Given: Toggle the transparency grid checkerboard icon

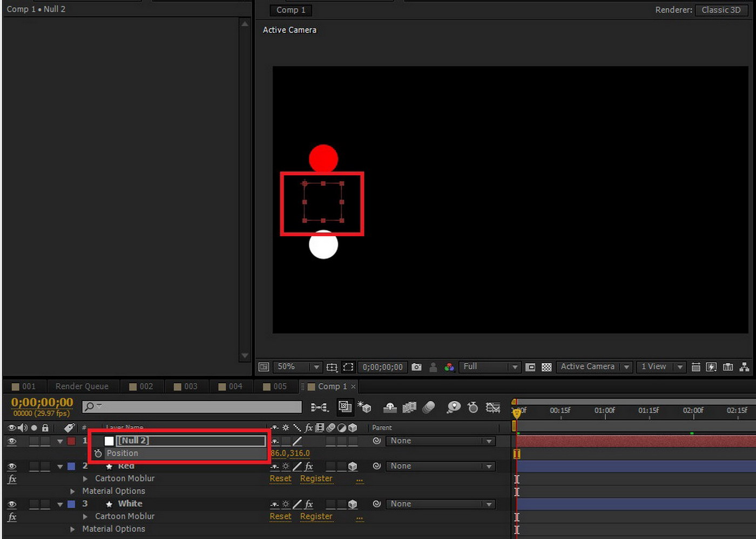Looking at the screenshot, I should point(546,367).
